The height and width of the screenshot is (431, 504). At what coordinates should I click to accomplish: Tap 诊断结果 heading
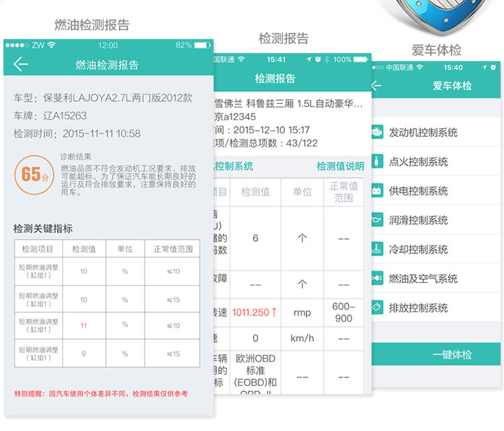pos(76,156)
